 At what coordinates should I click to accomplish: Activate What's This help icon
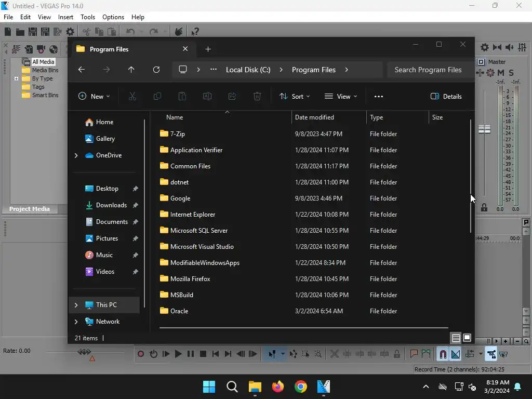coord(195,32)
